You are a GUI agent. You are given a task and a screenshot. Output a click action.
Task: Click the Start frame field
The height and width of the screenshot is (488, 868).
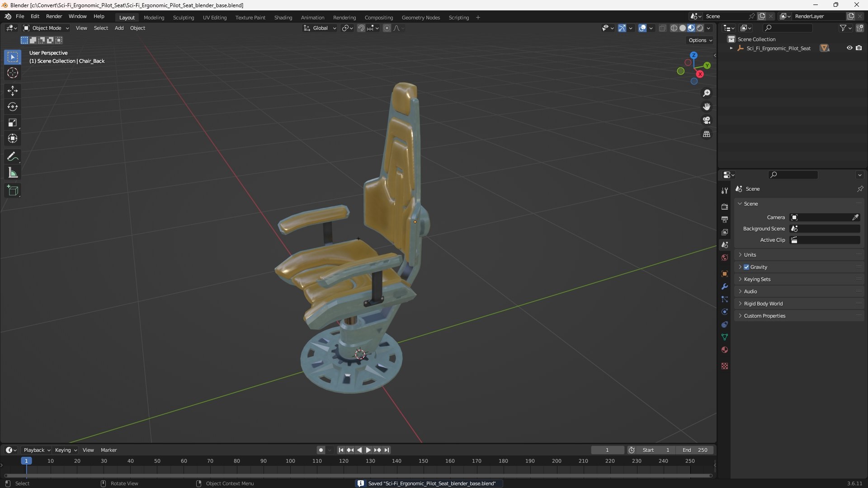656,450
